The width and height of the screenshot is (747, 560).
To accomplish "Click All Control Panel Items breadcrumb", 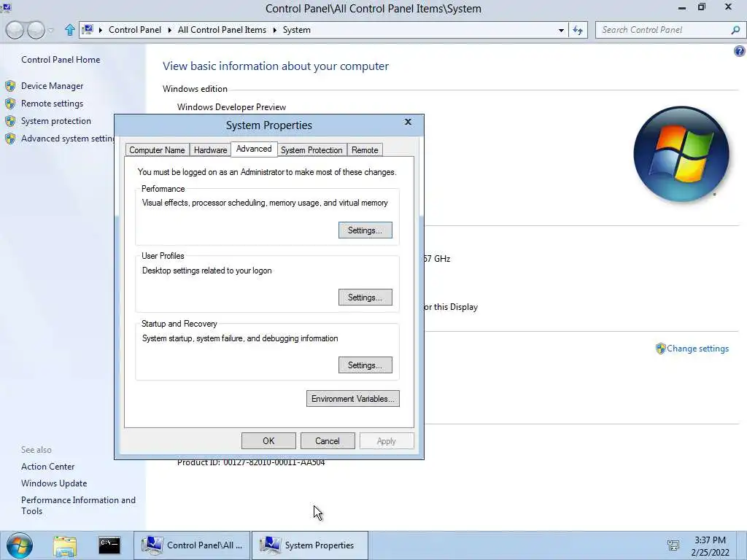I will click(222, 30).
